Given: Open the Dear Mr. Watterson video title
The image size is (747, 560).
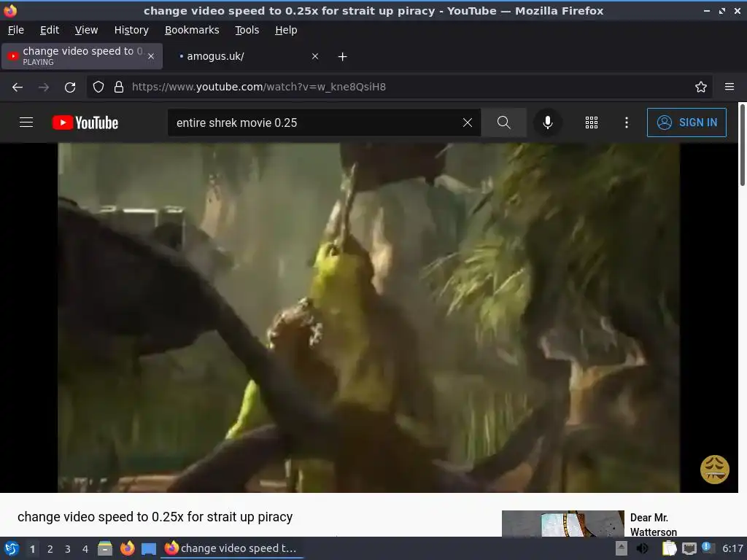Looking at the screenshot, I should coord(653,524).
